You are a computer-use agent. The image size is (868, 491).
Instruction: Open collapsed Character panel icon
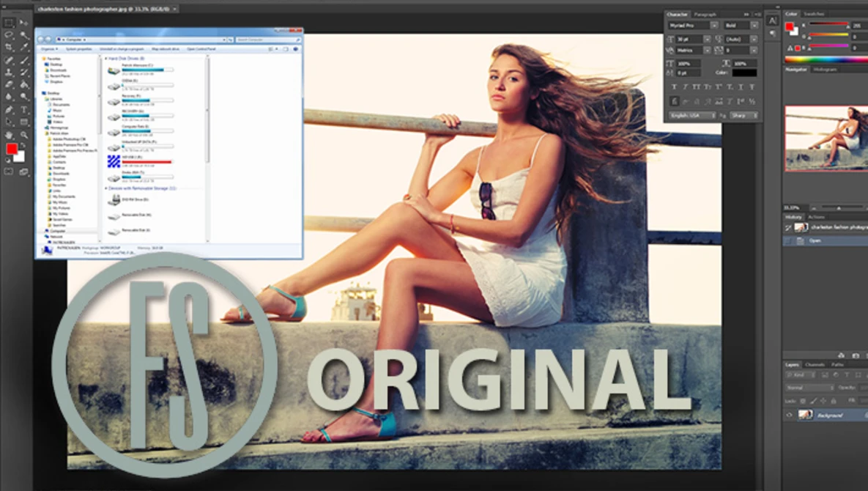click(772, 21)
